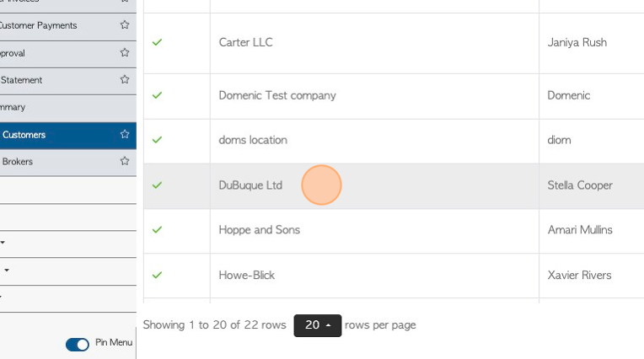Disable the Pin Menu toggle switch
Screen dimensions: 644x359
(x=78, y=344)
